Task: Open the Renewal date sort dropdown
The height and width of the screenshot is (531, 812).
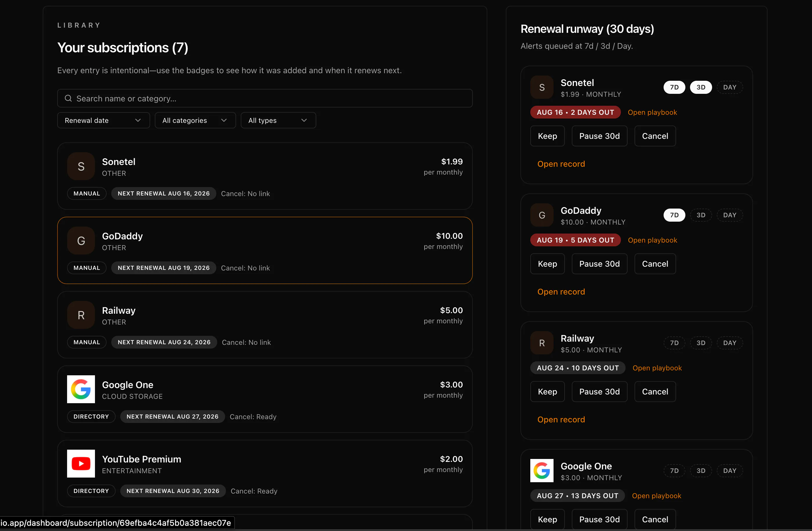Action: point(103,121)
